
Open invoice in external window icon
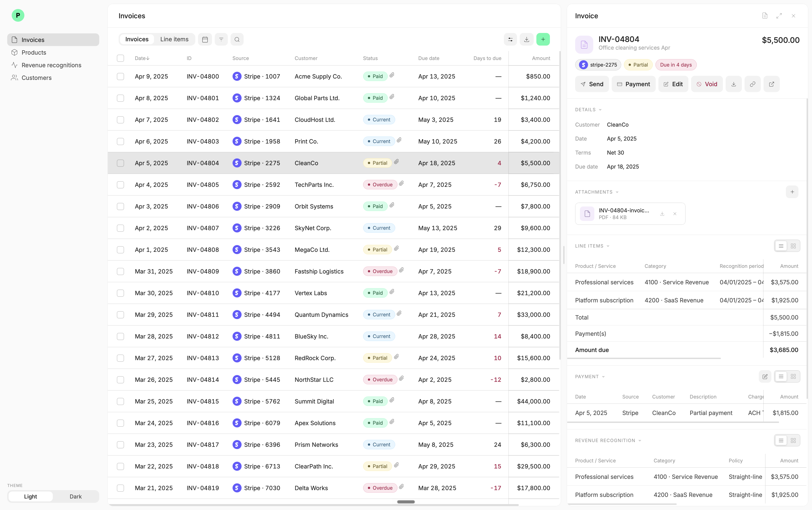click(x=771, y=84)
